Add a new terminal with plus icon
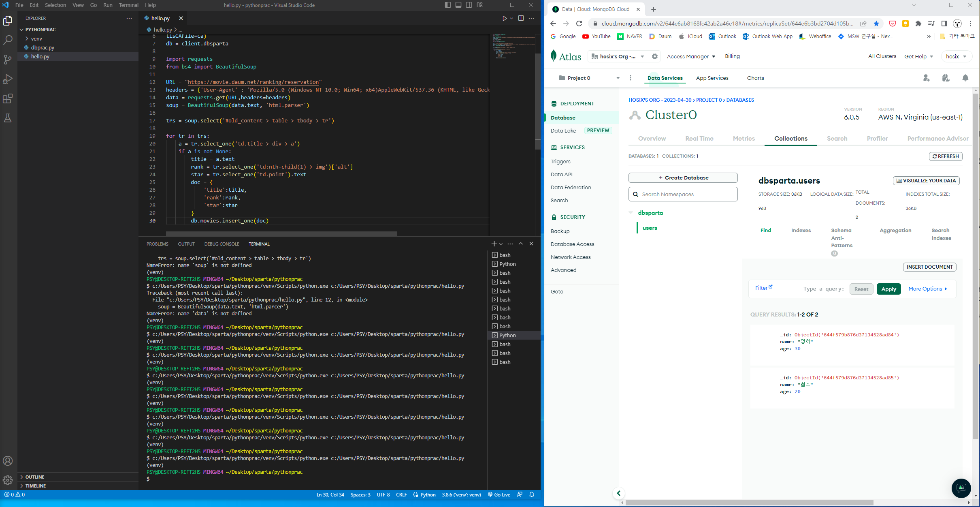Viewport: 980px width, 507px height. [494, 244]
